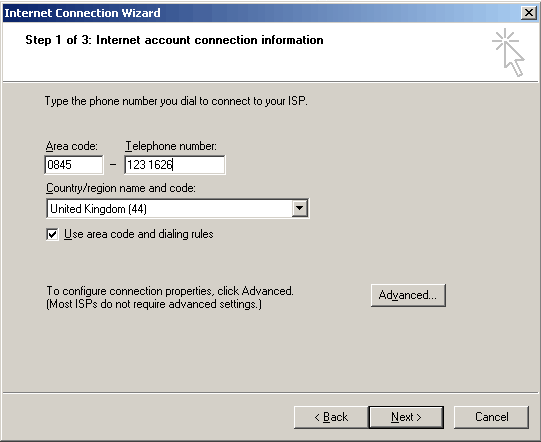Viewport: 541px width, 442px height.
Task: Focus the Area code field containing 0845
Action: [74, 165]
